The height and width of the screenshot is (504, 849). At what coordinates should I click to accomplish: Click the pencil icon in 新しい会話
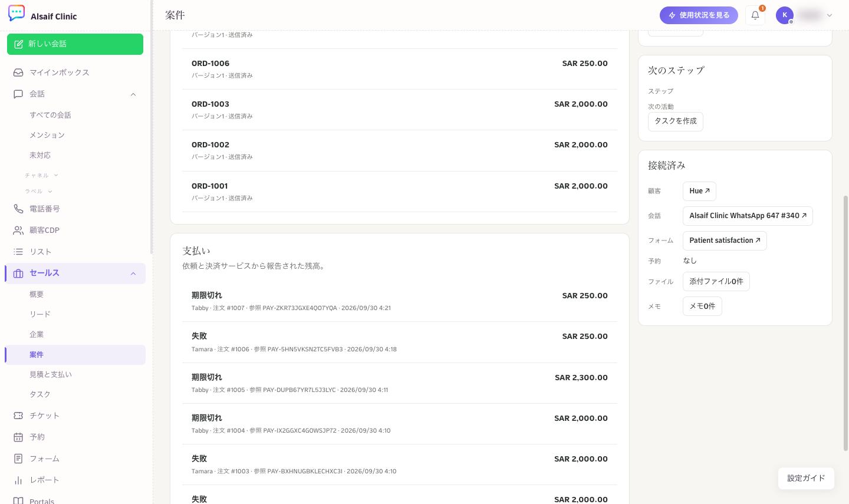pyautogui.click(x=19, y=44)
